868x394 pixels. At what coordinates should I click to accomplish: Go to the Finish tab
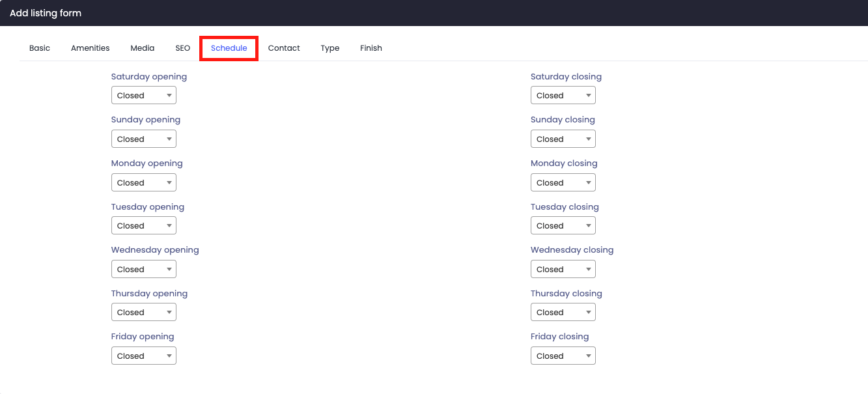pos(371,48)
